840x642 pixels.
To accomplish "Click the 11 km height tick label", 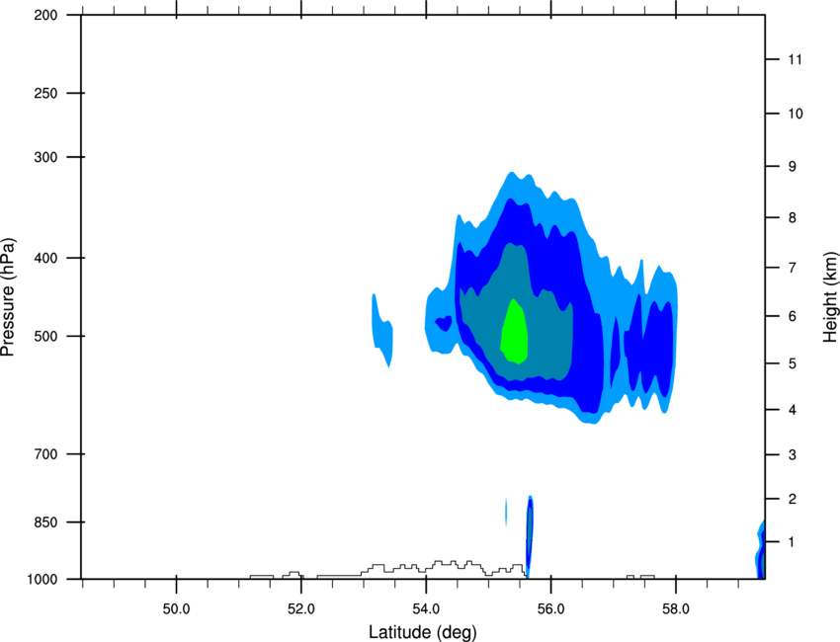I will [795, 59].
